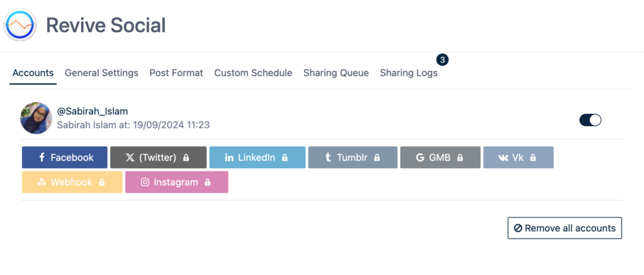This screenshot has height=275, width=644.
Task: Click the GMB Google button
Action: [x=440, y=158]
